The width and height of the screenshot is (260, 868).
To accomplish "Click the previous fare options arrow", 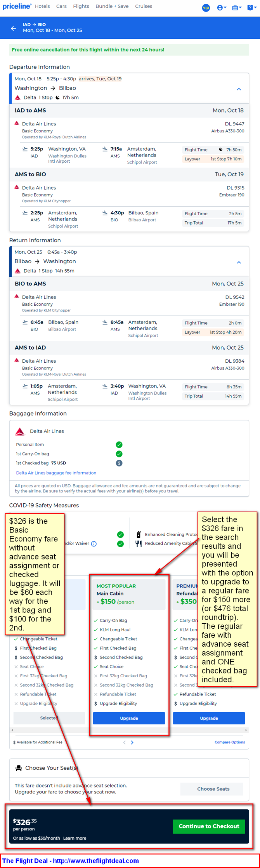I will pyautogui.click(x=124, y=742).
